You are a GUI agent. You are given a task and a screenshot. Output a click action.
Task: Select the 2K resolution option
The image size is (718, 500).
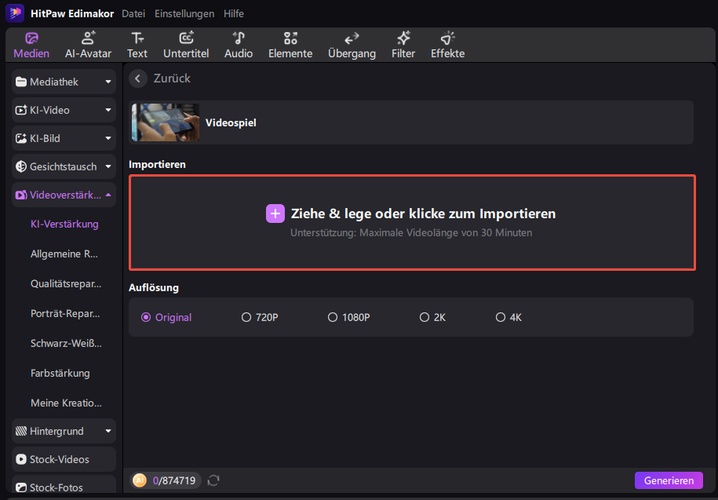pyautogui.click(x=432, y=317)
